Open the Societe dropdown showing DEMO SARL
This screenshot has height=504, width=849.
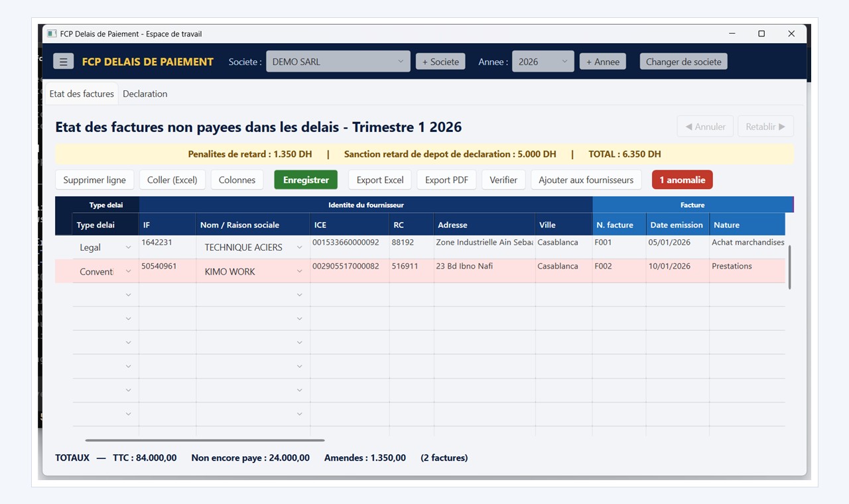coord(338,62)
